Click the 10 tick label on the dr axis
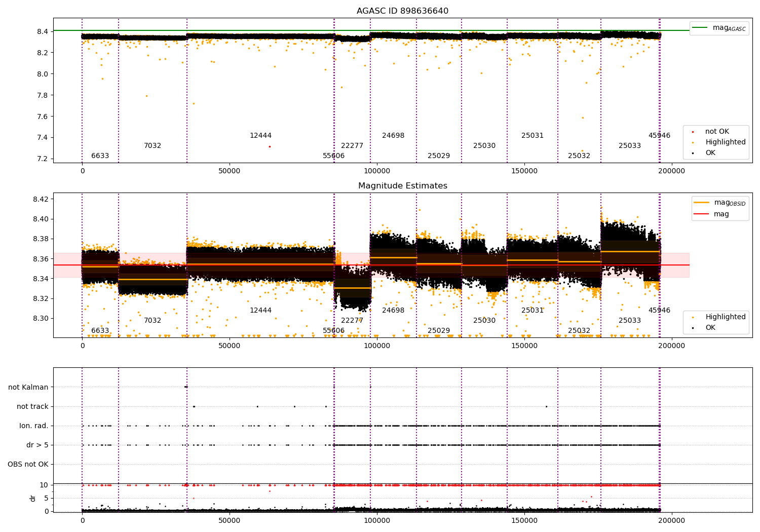Screen dimensions: 760x532 pyautogui.click(x=45, y=485)
